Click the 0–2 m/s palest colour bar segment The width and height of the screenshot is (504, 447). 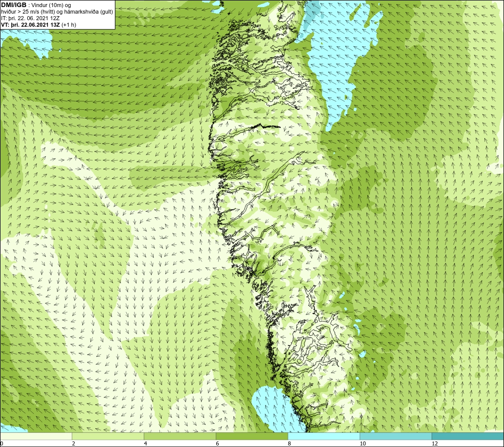pos(36,436)
